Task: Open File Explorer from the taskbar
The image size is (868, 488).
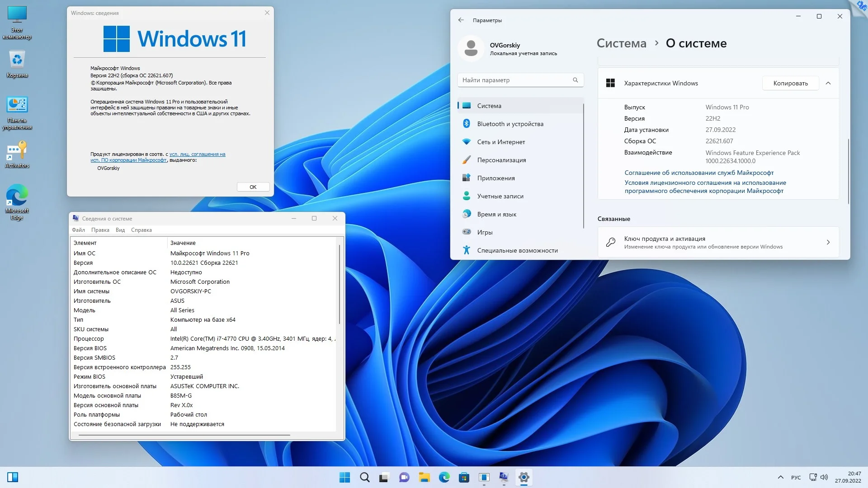Action: 424,477
